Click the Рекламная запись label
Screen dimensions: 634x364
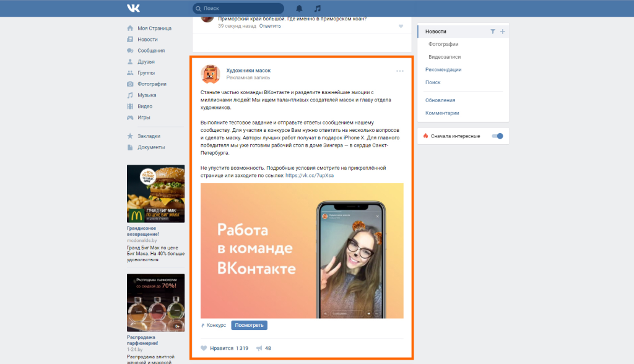click(248, 77)
